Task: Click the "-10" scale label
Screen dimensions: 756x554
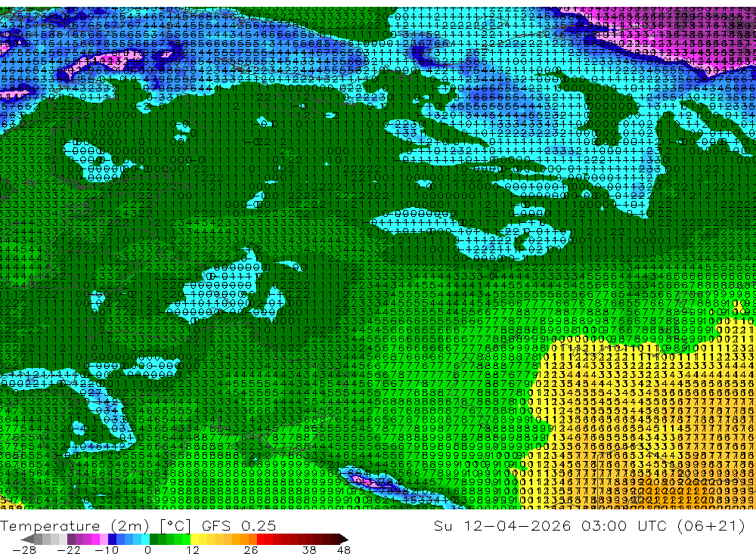Action: click(107, 550)
